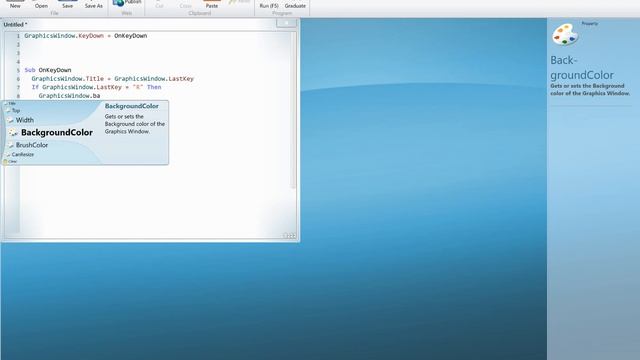Click the Property label in help panel
Image resolution: width=640 pixels, height=360 pixels.
(x=589, y=24)
